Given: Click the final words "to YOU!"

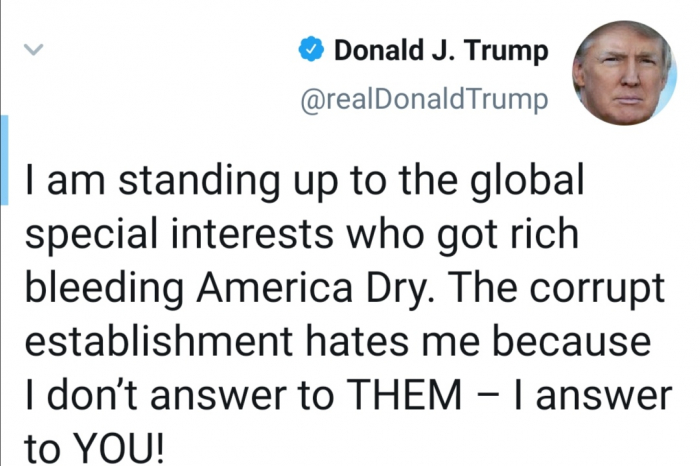Looking at the screenshot, I should (x=94, y=448).
